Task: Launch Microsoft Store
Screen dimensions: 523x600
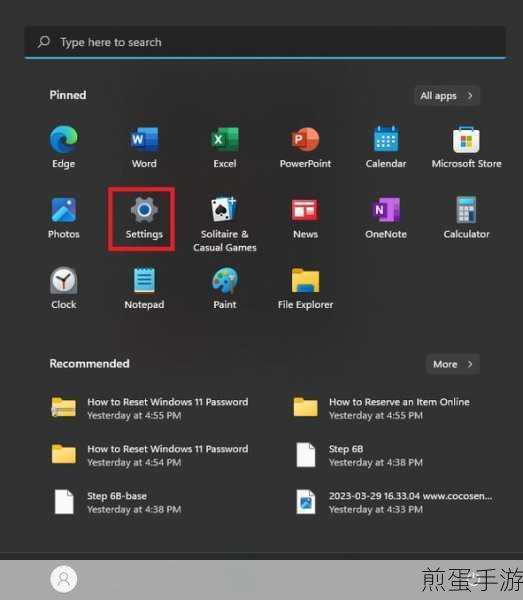Action: 466,147
